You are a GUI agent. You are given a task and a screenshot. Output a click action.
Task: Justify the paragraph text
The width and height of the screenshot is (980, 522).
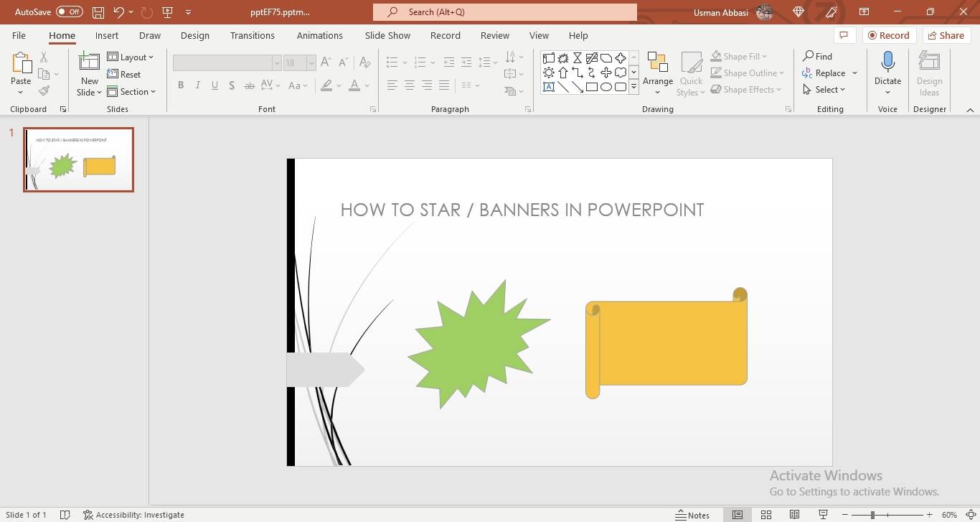(x=444, y=85)
